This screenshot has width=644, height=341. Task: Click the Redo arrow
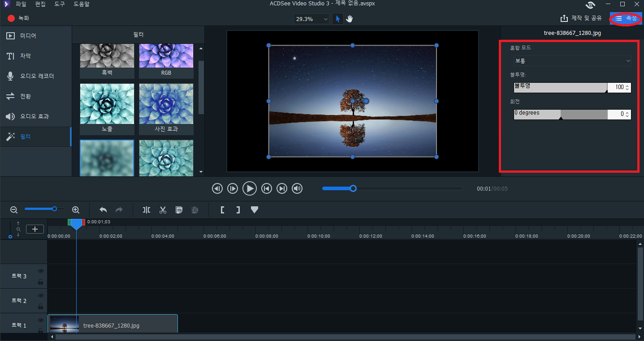point(119,209)
